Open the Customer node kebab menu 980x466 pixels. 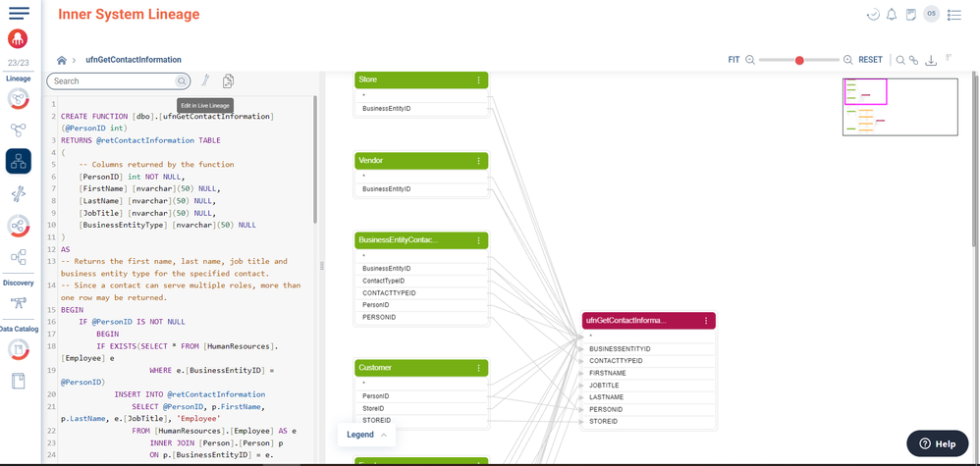[479, 368]
